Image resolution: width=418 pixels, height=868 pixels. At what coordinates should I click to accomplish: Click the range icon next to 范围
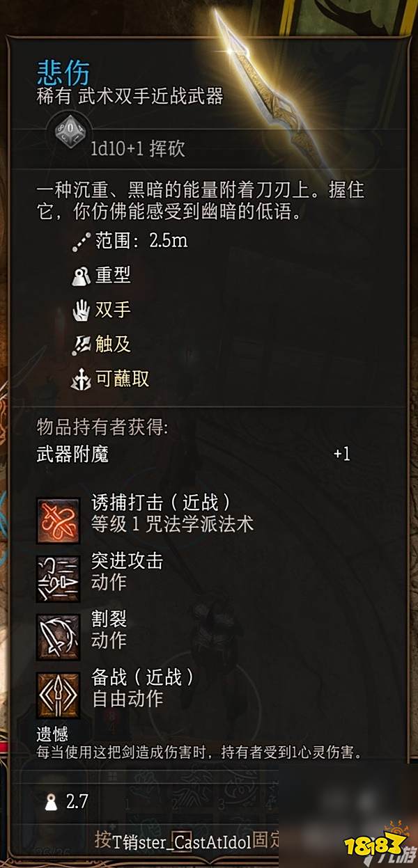click(x=81, y=242)
